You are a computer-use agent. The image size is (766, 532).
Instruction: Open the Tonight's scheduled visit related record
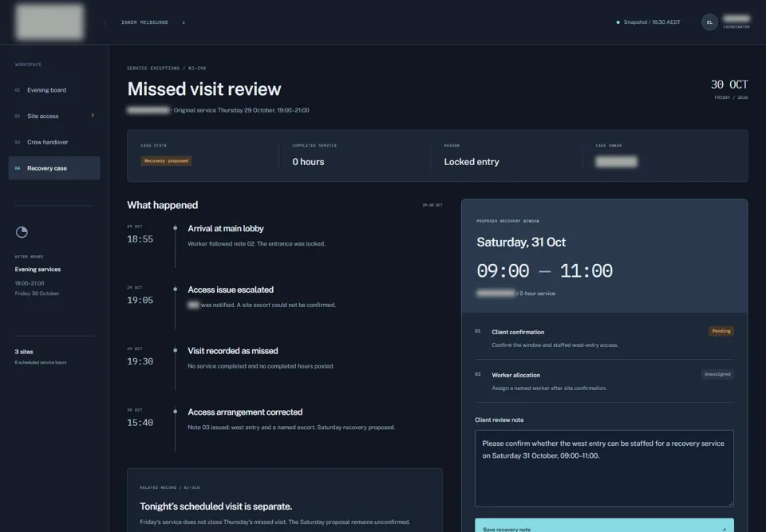(284, 500)
